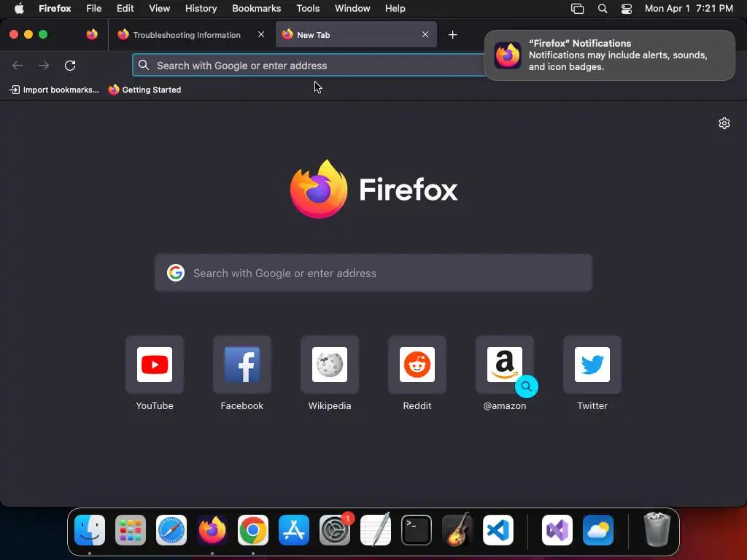Image resolution: width=747 pixels, height=560 pixels.
Task: Close the Troubleshooting Information tab
Action: pos(261,34)
